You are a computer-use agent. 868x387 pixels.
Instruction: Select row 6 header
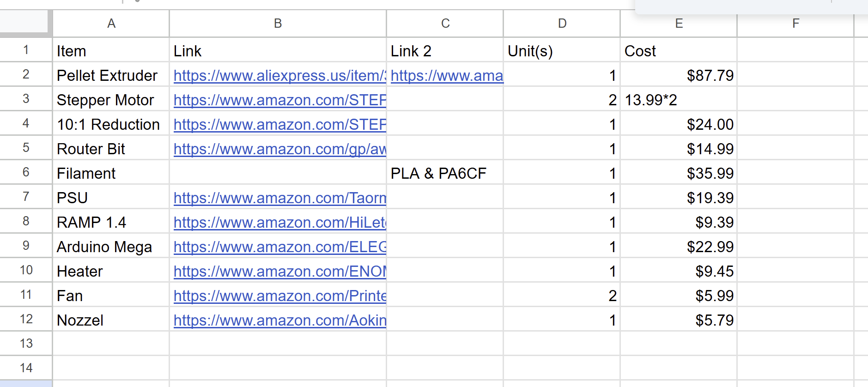click(26, 172)
